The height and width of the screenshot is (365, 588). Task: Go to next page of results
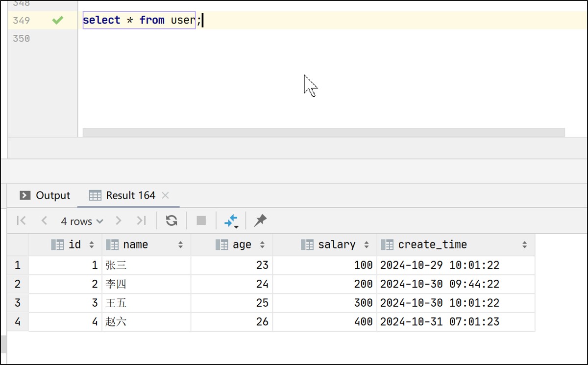pyautogui.click(x=118, y=221)
